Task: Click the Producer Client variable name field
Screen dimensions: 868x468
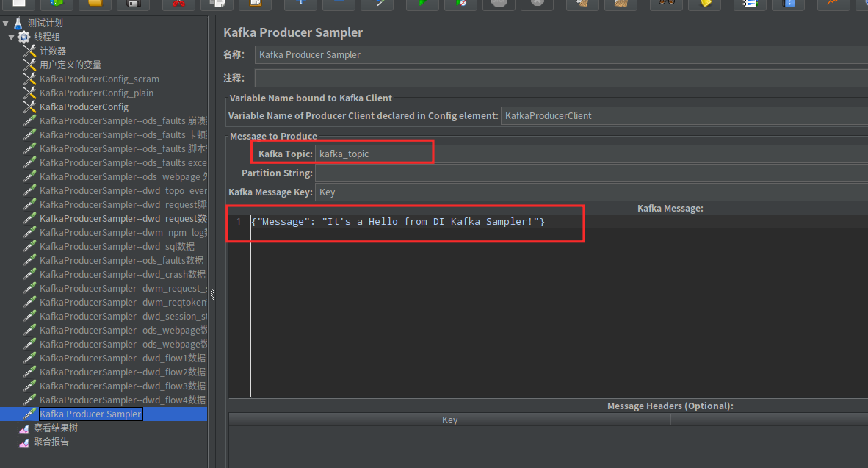Action: coord(684,116)
